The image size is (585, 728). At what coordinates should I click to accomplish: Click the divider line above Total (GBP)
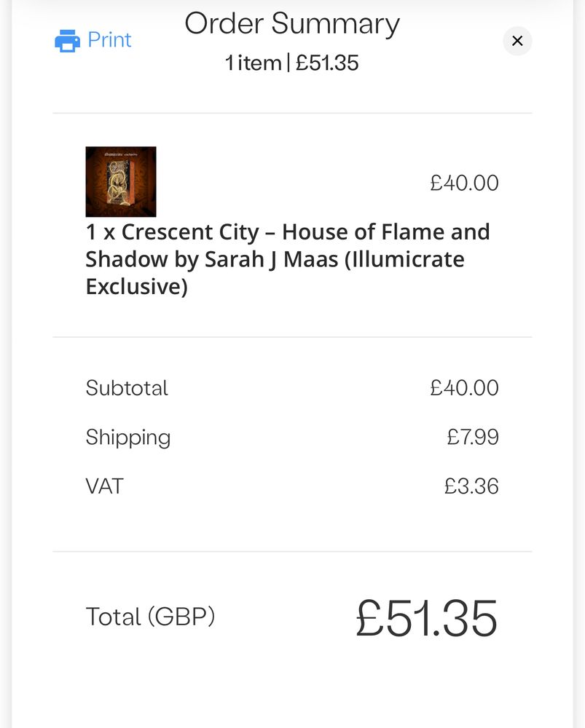pos(292,552)
